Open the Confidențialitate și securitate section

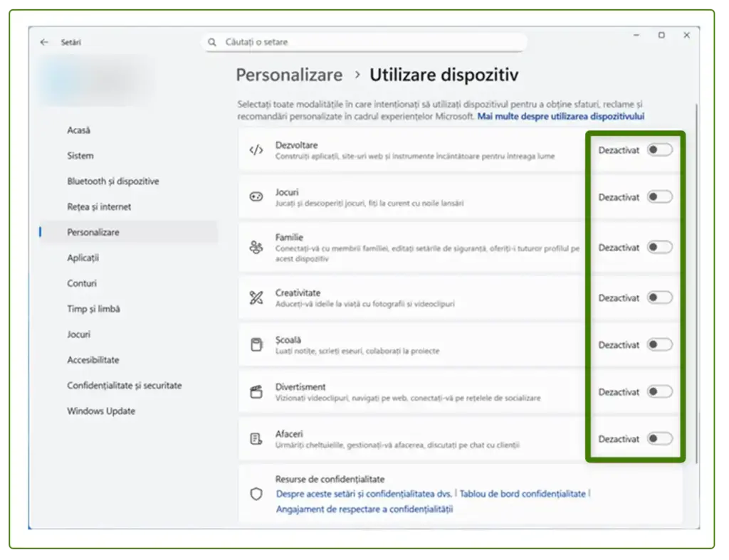125,385
